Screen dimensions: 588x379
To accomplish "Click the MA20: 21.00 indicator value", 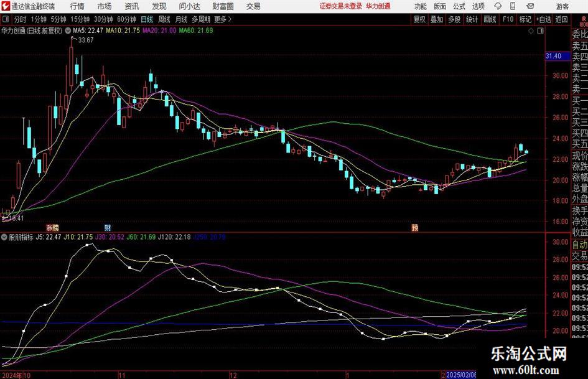I will tap(159, 30).
